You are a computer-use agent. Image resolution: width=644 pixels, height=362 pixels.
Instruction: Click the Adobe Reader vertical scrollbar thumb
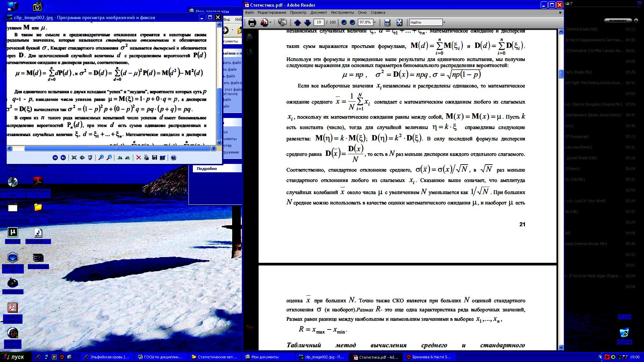561,74
